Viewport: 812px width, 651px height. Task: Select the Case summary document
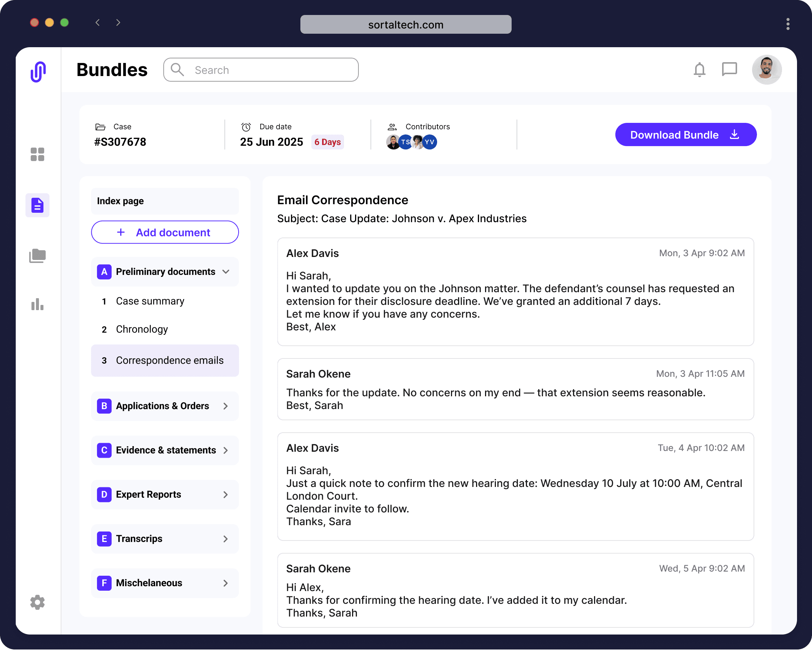150,301
